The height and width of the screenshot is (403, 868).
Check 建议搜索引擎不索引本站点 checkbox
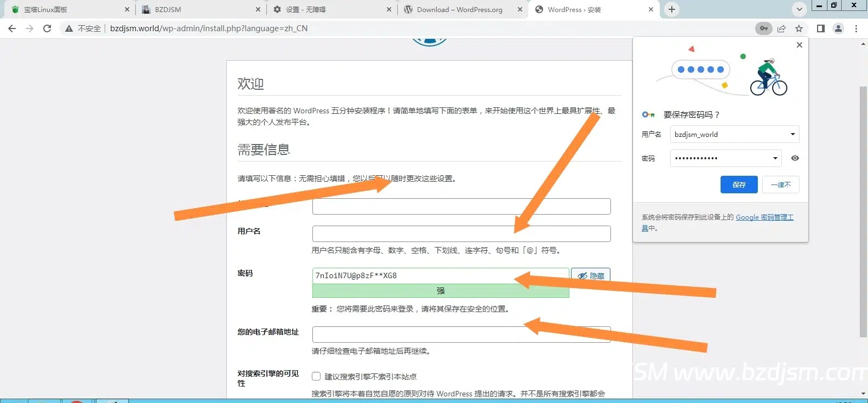pos(316,376)
